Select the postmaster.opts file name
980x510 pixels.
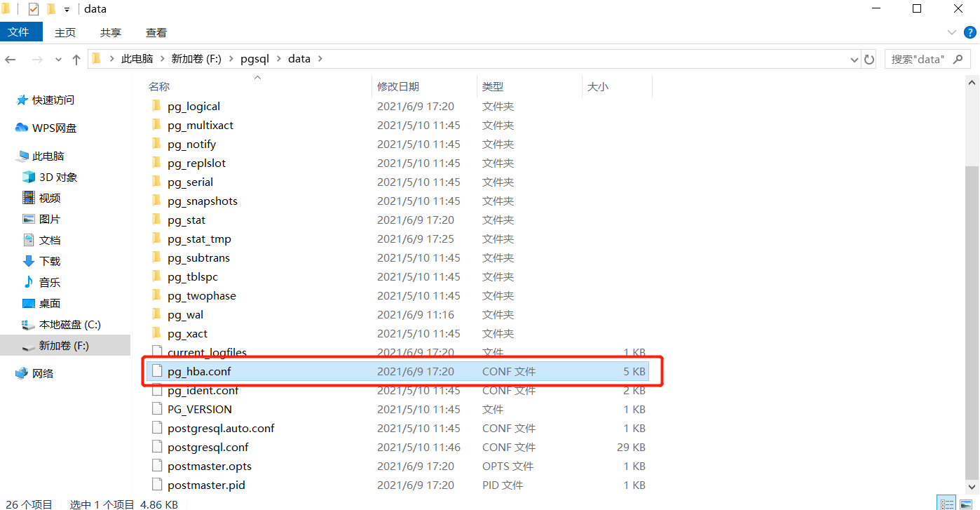[x=210, y=466]
